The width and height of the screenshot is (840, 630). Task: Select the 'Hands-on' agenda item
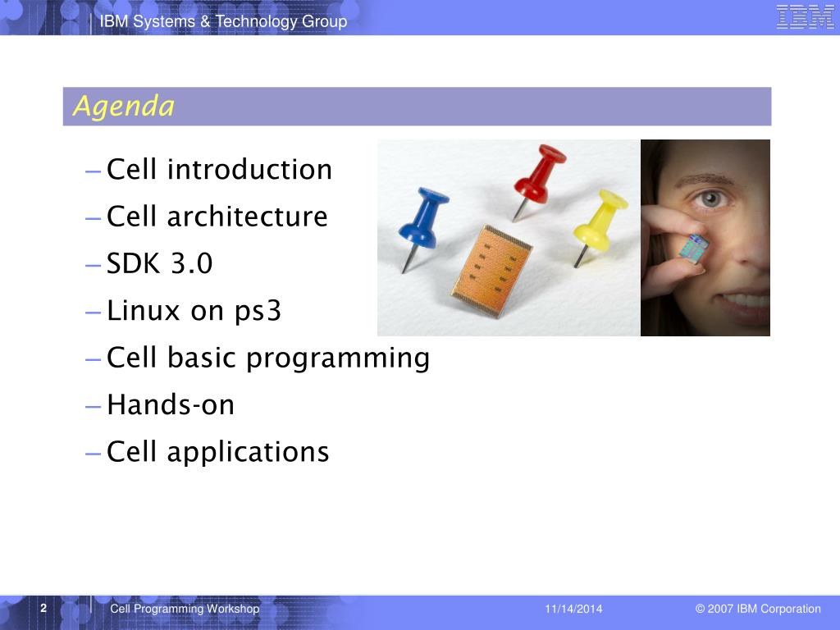pos(171,405)
